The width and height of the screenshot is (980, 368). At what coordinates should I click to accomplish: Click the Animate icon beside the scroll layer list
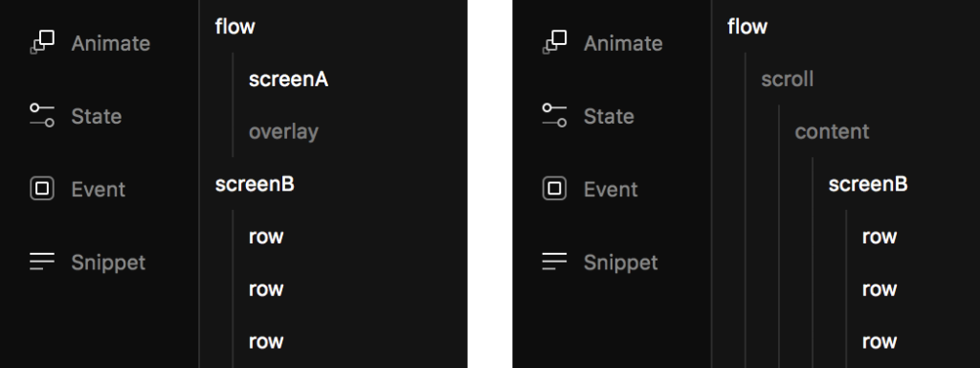pos(555,42)
